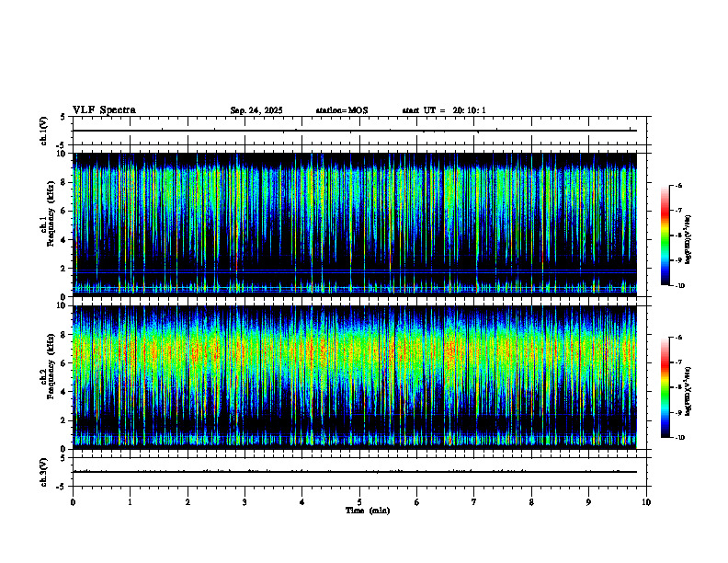This screenshot has height=563, width=728.
Task: Click time-axis tick label "8"
Action: coord(531,502)
